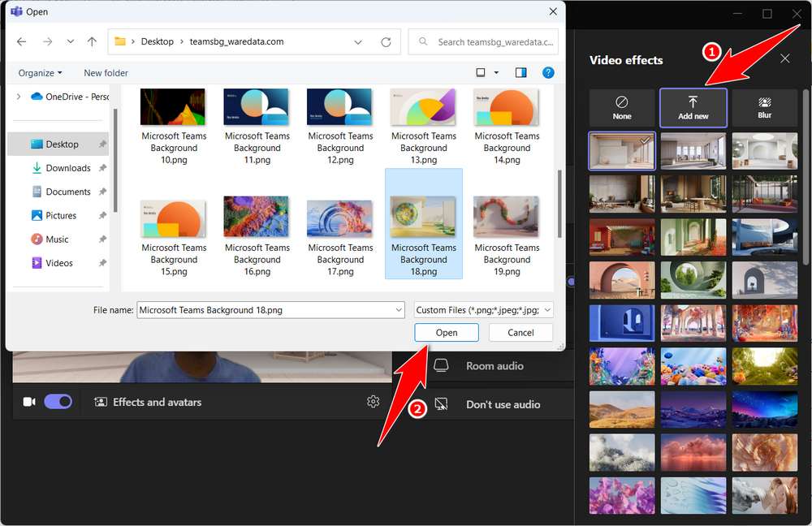Select the checked white room background
Viewport: 812px width, 526px height.
[622, 151]
